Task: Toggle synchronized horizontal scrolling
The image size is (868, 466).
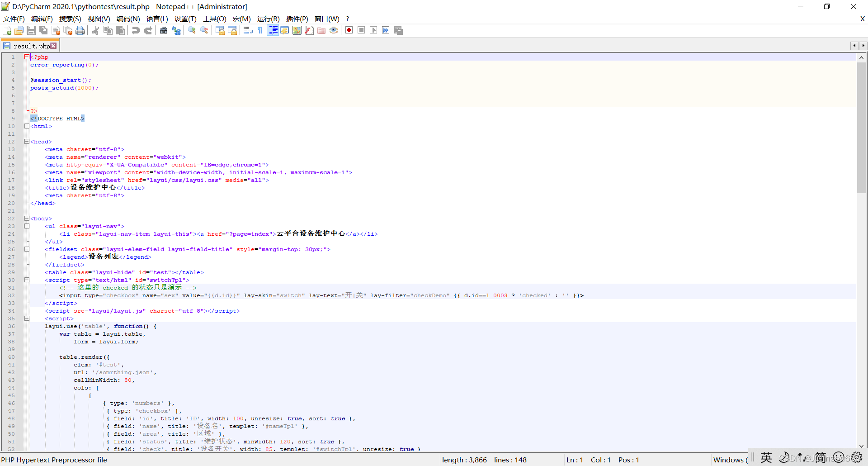Action: click(232, 30)
